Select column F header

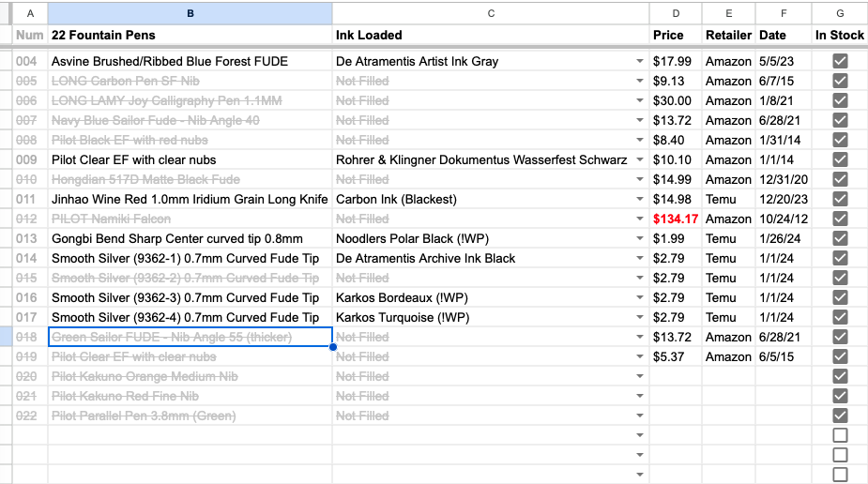pyautogui.click(x=784, y=13)
